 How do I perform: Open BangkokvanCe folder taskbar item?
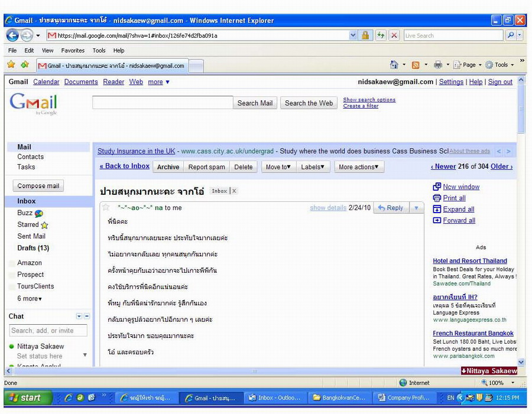tap(340, 397)
